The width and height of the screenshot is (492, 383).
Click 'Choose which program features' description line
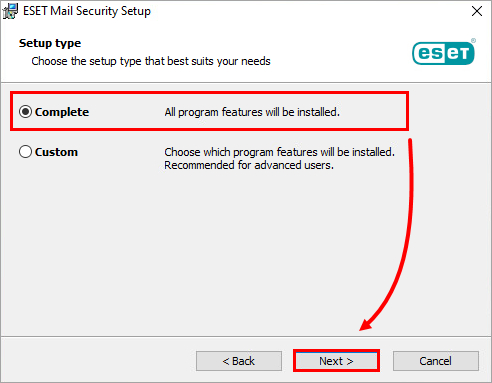tap(279, 152)
